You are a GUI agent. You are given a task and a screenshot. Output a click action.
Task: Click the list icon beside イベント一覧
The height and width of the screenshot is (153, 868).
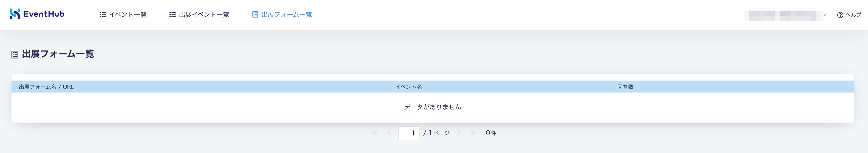103,15
